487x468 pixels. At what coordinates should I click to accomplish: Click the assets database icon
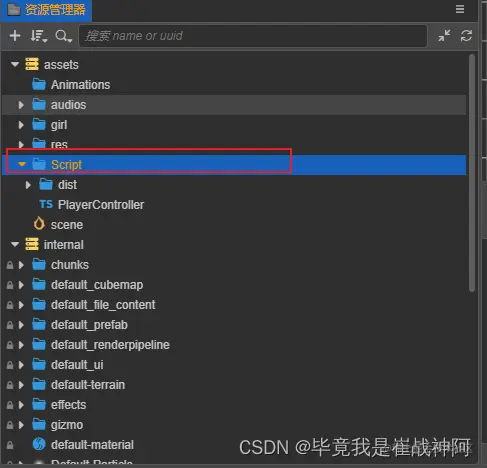tap(32, 64)
